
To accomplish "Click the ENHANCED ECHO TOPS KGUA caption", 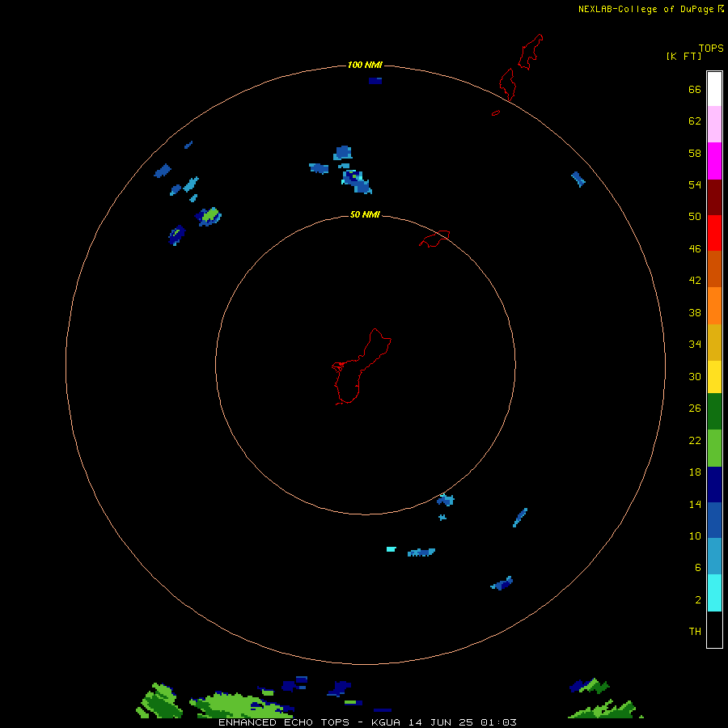I will coord(367,722).
